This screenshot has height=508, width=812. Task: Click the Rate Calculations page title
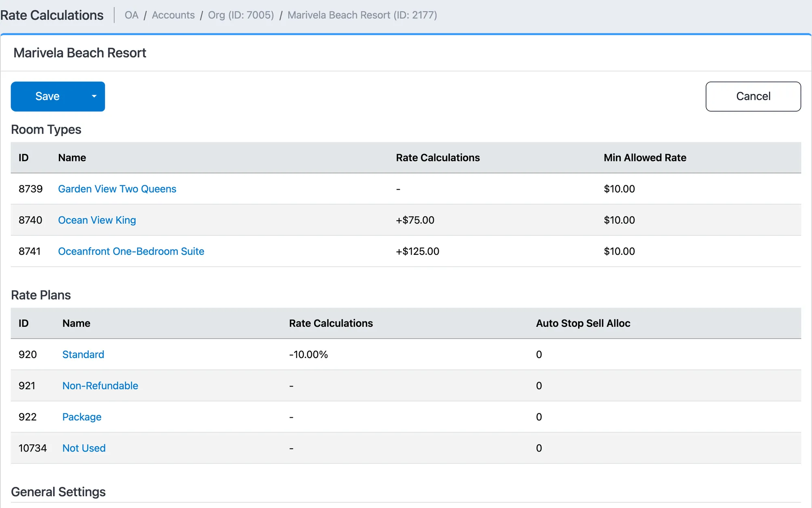pyautogui.click(x=52, y=15)
